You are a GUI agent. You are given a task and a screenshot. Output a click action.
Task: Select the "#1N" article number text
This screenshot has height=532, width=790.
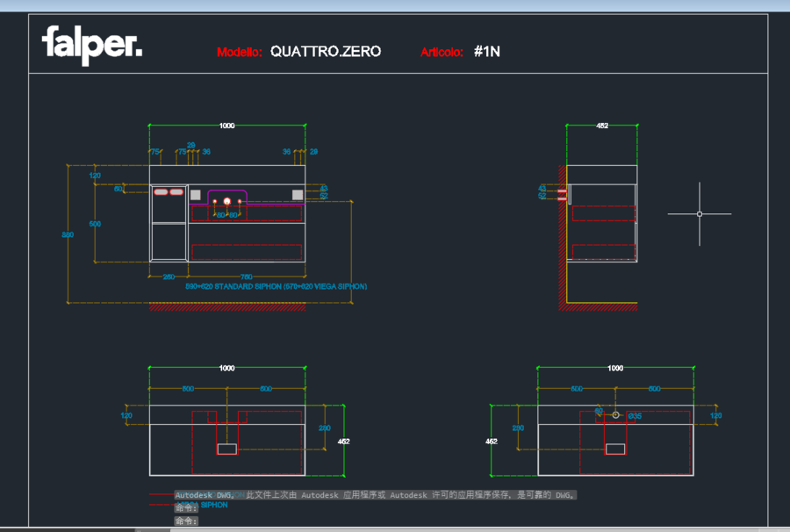click(x=486, y=52)
